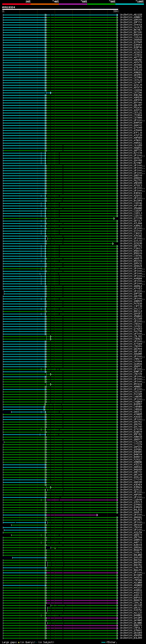Select the UniRef100_Q56FF1 label
Screen dimensions: 146x644
(131, 366)
